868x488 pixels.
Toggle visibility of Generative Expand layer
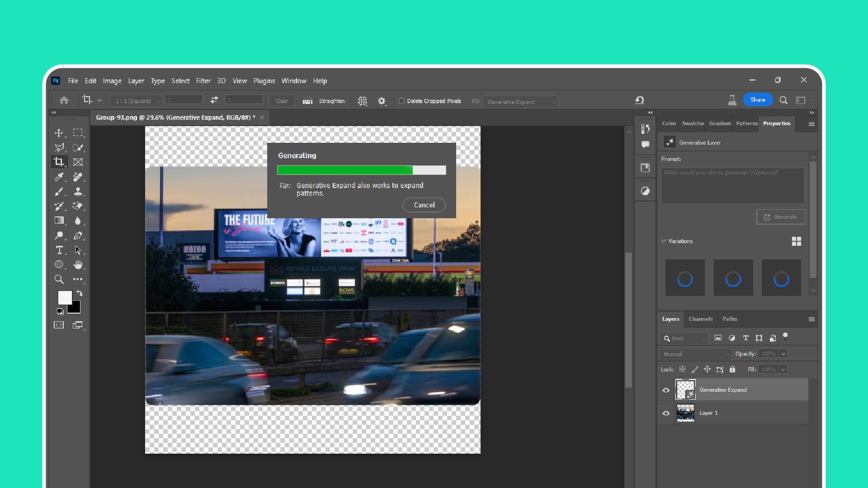coord(666,389)
